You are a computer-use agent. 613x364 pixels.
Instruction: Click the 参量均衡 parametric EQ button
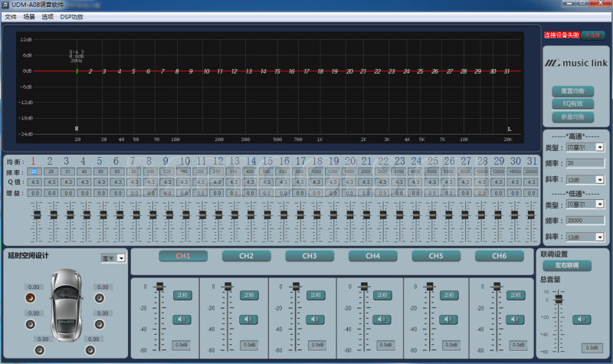pos(572,116)
